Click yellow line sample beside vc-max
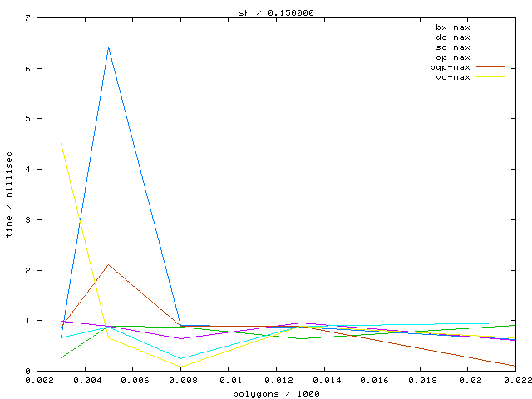This screenshot has height=399, width=532. [x=490, y=77]
